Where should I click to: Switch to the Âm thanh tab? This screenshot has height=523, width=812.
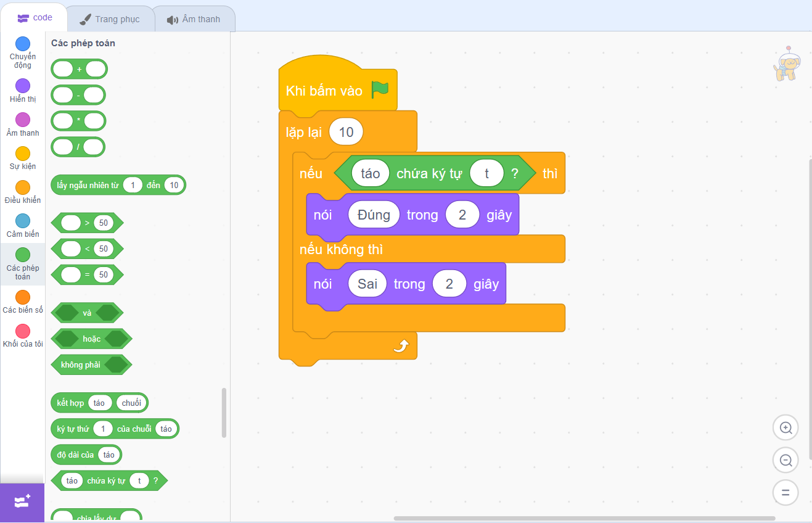pos(194,19)
